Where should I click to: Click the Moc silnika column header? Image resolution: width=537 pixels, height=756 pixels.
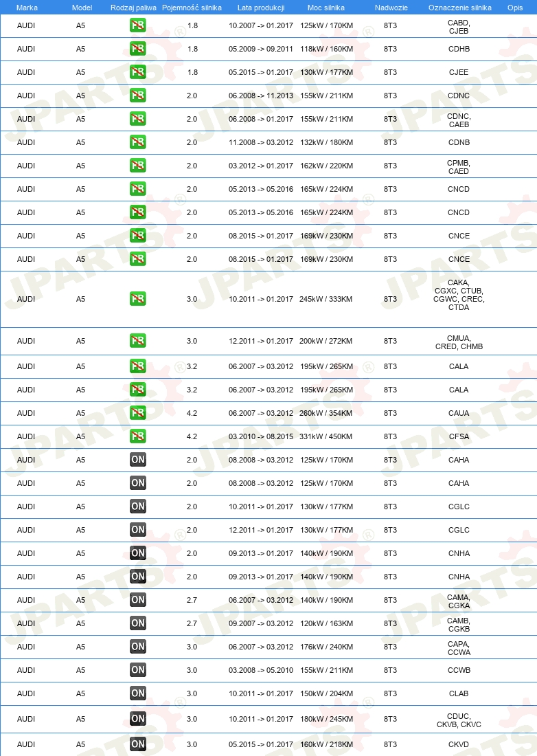[x=326, y=8]
